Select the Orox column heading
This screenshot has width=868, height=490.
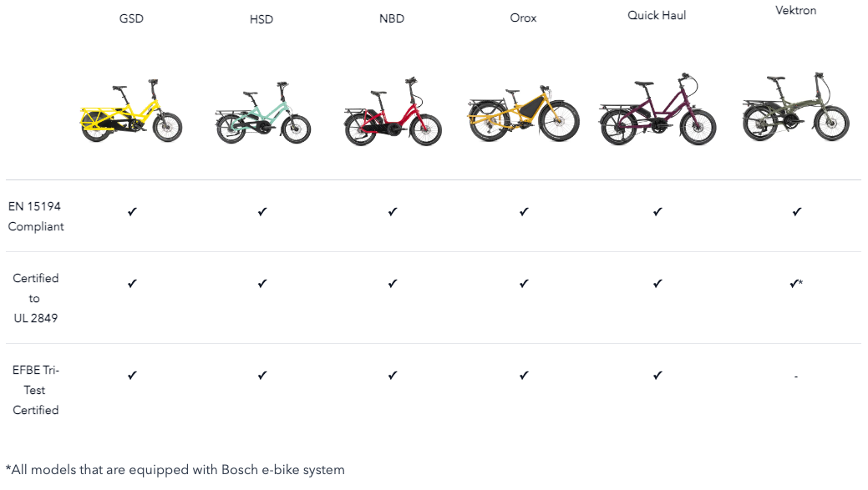click(x=523, y=18)
